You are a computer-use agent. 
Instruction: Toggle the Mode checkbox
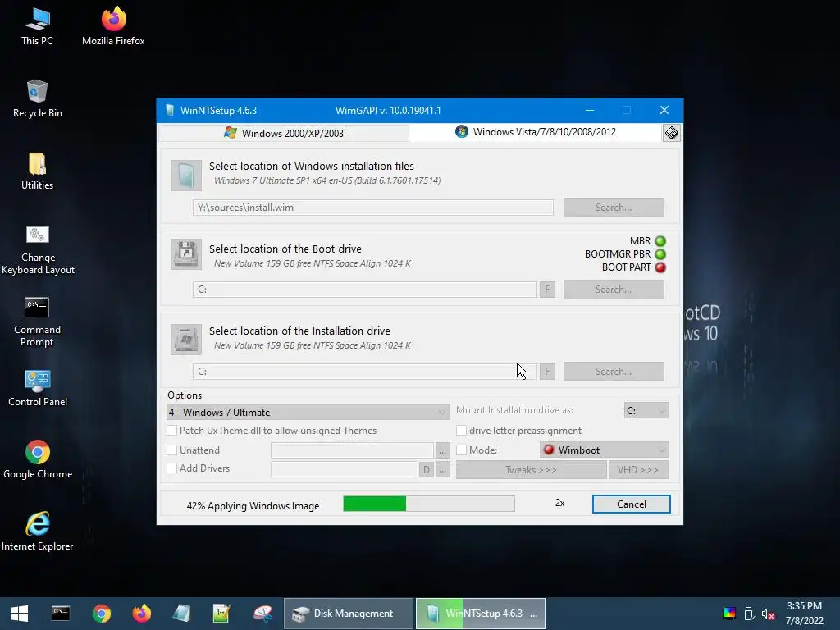[461, 450]
